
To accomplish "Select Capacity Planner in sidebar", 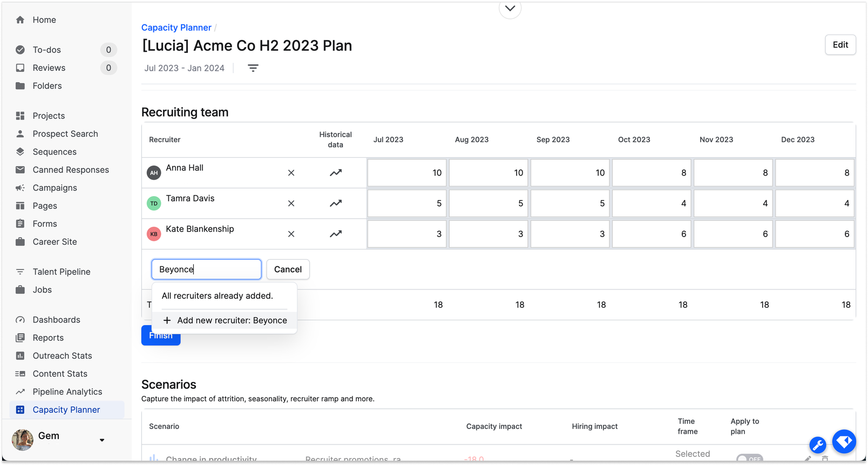I will point(67,410).
